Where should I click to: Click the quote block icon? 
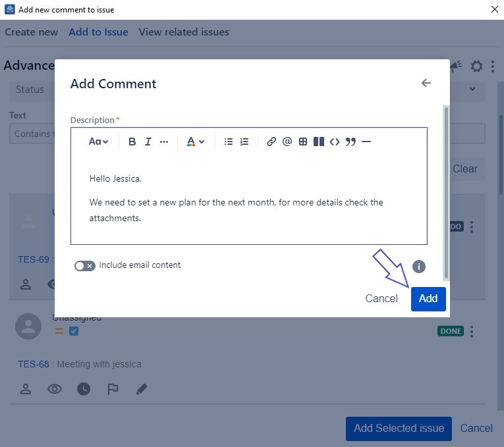coord(350,142)
